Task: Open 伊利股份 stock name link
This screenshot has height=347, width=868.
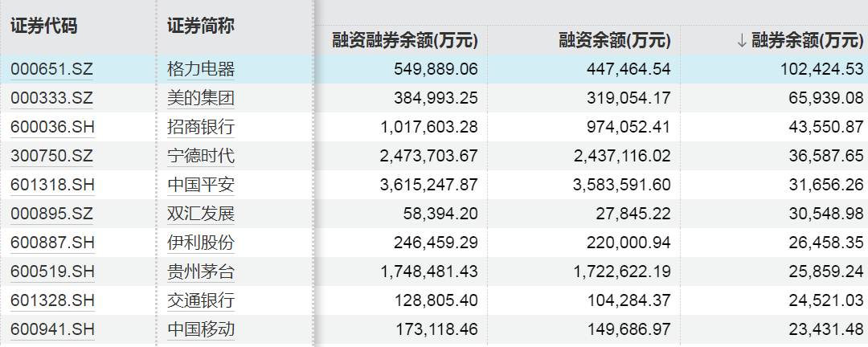Action: [201, 243]
